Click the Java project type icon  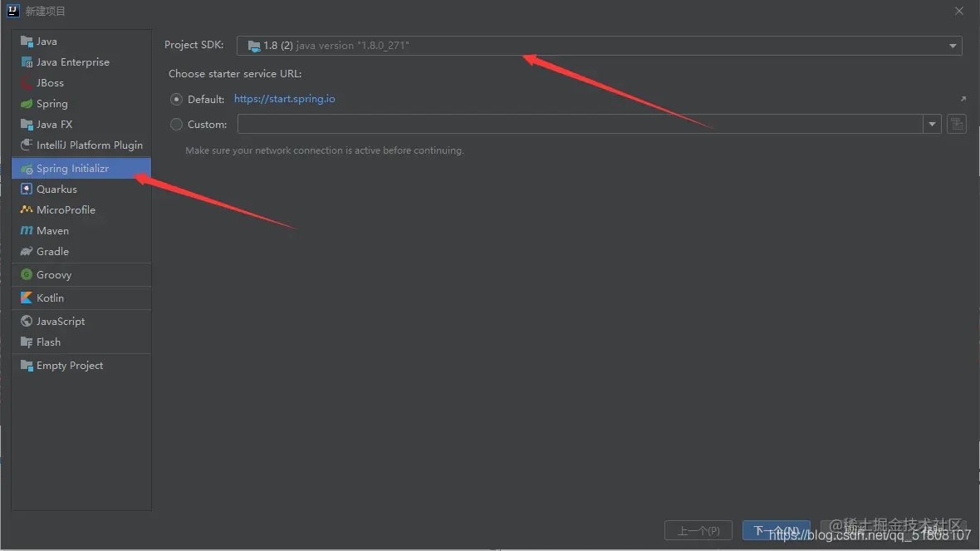(x=27, y=42)
